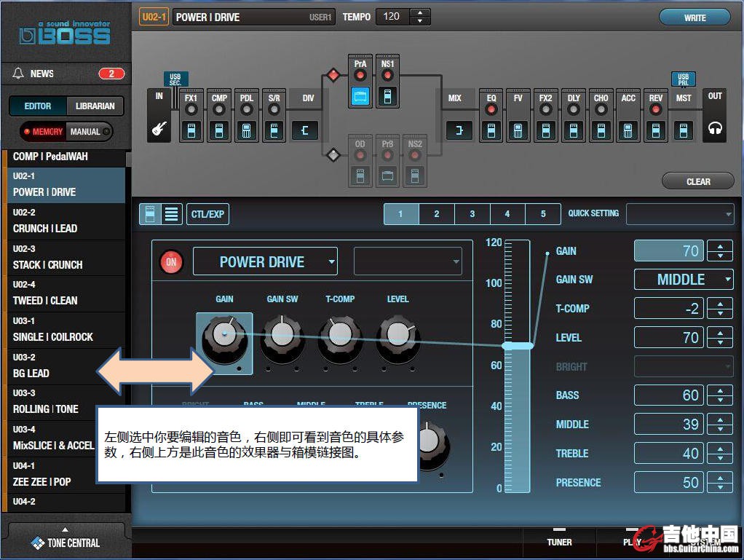Select the FX1 pedal icon in chain

[191, 130]
